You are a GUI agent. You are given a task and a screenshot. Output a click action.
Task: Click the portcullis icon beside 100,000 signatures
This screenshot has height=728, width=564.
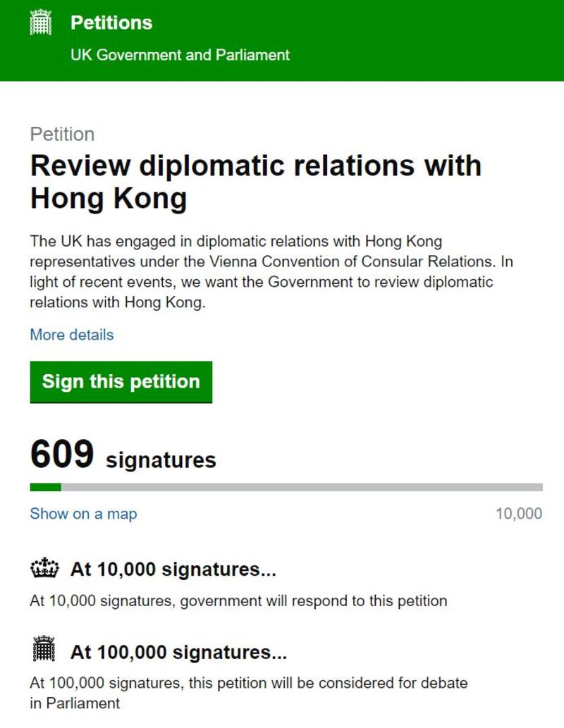[44, 650]
